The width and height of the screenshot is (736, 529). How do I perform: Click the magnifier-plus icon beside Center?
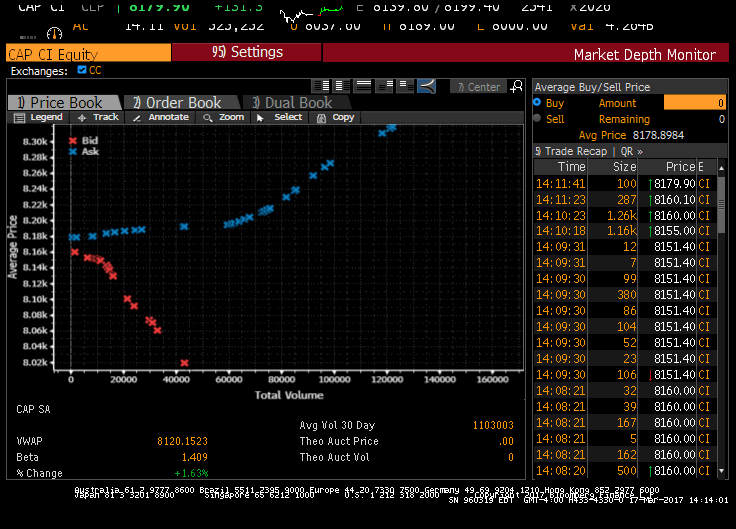point(516,86)
